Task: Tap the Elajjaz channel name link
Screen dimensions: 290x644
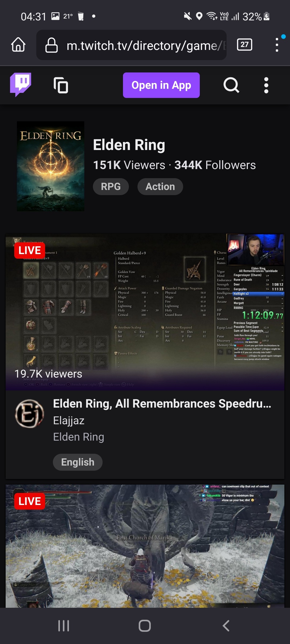Action: click(x=69, y=420)
